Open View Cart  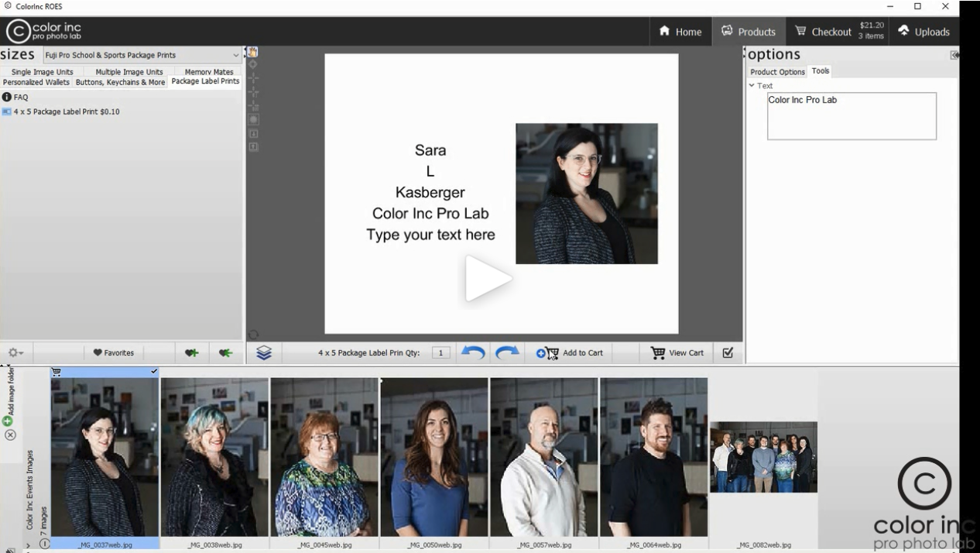tap(677, 352)
